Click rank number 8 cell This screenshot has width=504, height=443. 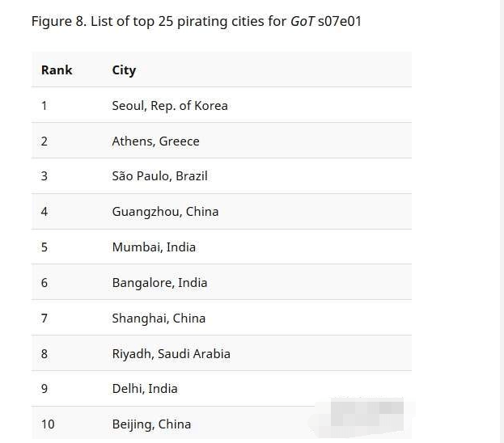point(44,354)
